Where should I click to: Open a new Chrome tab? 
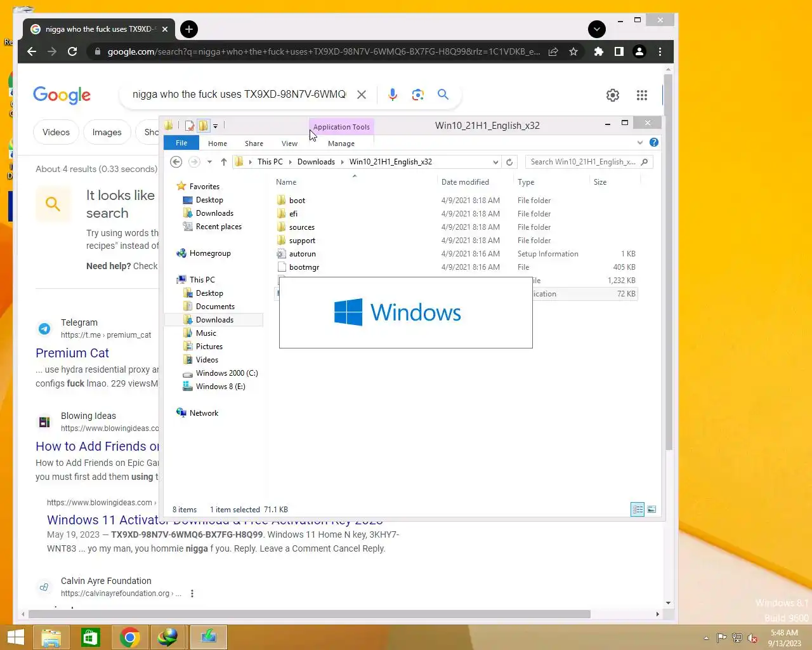pos(188,29)
